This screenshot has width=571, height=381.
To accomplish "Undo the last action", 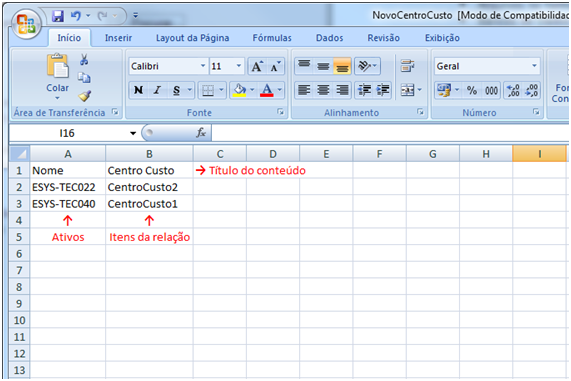I will pos(76,16).
